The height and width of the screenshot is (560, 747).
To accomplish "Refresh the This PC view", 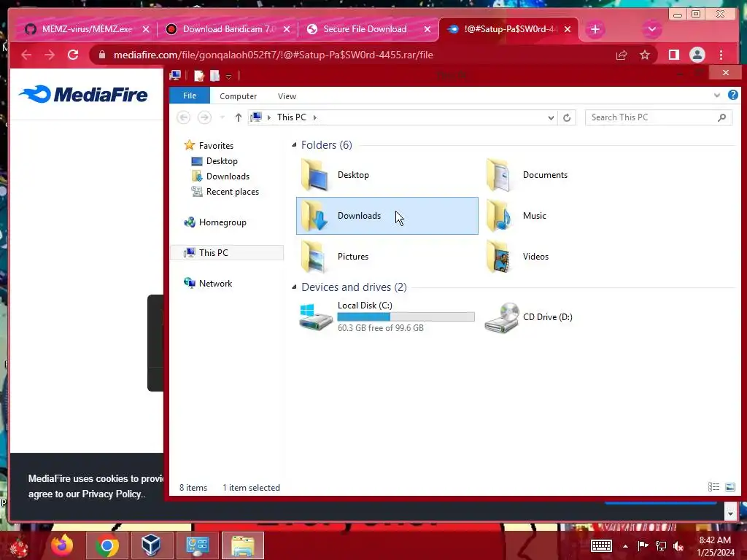I will click(567, 117).
